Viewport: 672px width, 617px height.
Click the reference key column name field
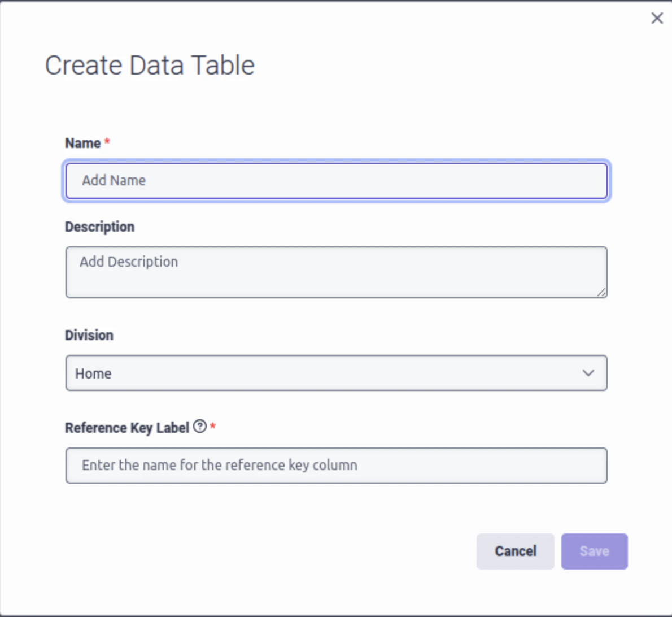pos(336,465)
